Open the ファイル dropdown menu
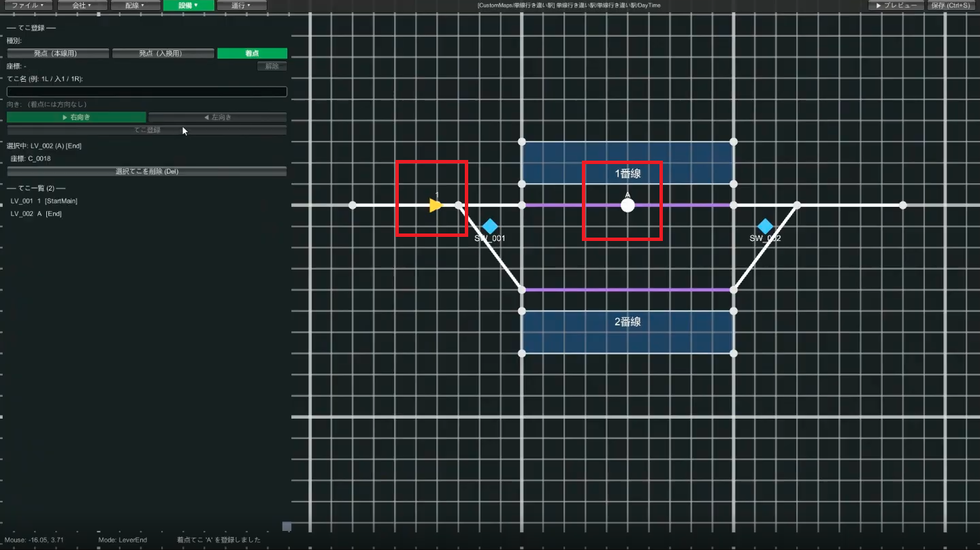 [x=29, y=5]
